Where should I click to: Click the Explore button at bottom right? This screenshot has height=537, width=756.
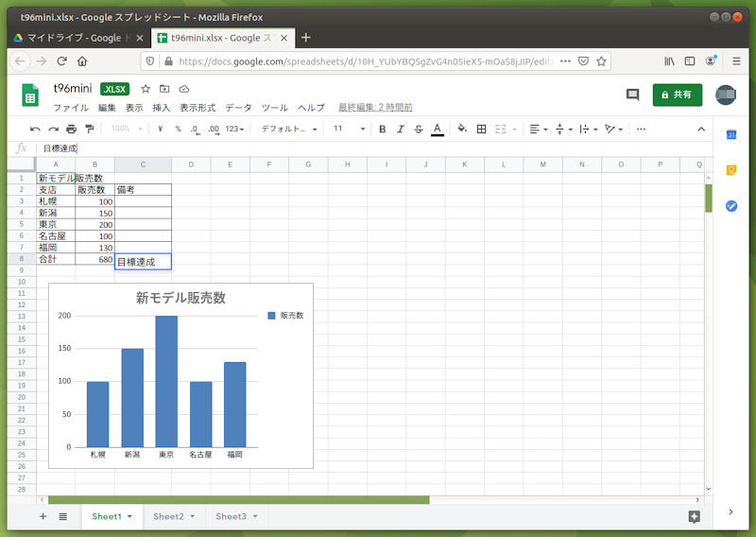pos(694,517)
